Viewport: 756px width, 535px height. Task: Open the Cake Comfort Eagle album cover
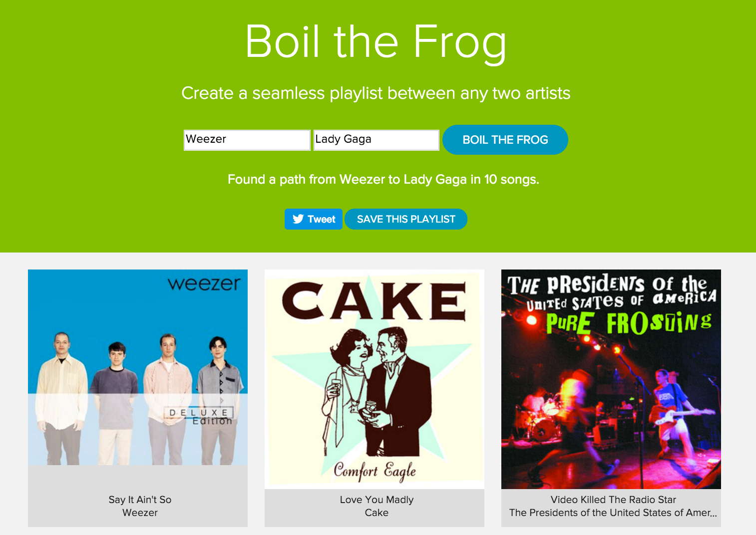[x=375, y=379]
